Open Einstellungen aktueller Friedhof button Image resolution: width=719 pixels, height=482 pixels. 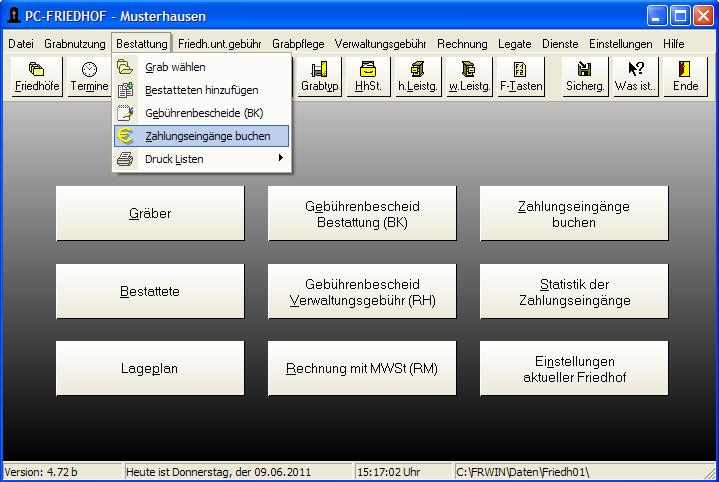pos(574,368)
